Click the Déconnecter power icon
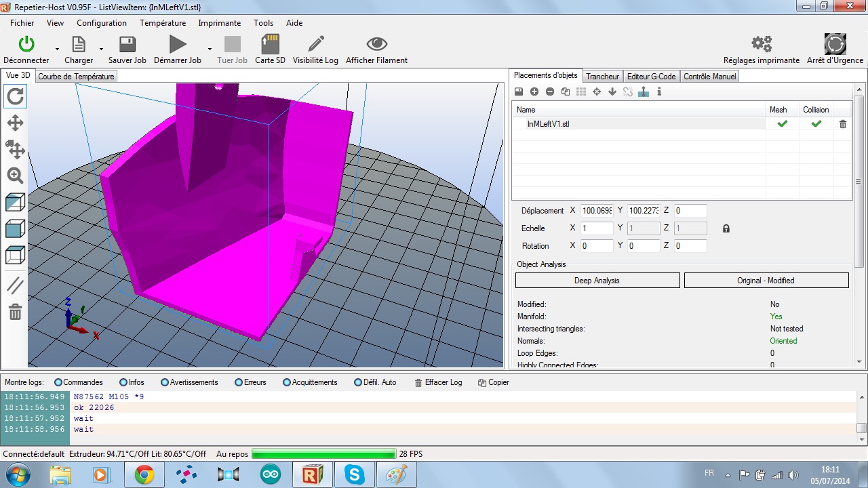868x488 pixels. pyautogui.click(x=26, y=44)
